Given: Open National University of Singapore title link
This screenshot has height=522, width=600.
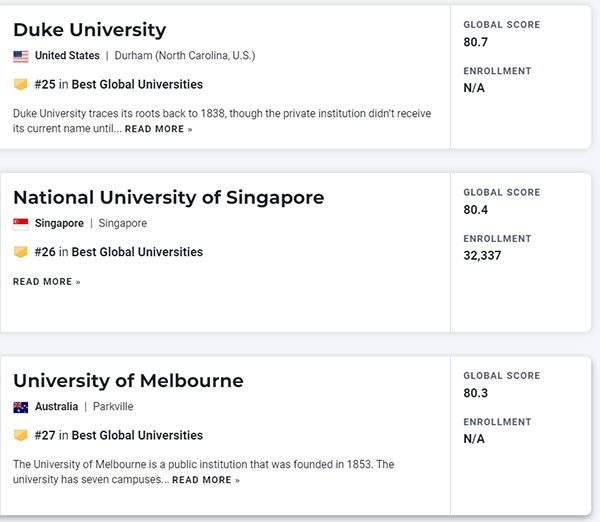Looking at the screenshot, I should click(x=168, y=197).
